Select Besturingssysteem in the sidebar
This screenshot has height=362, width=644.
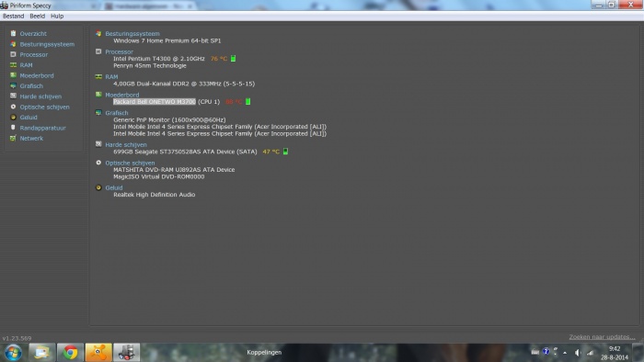pyautogui.click(x=47, y=44)
